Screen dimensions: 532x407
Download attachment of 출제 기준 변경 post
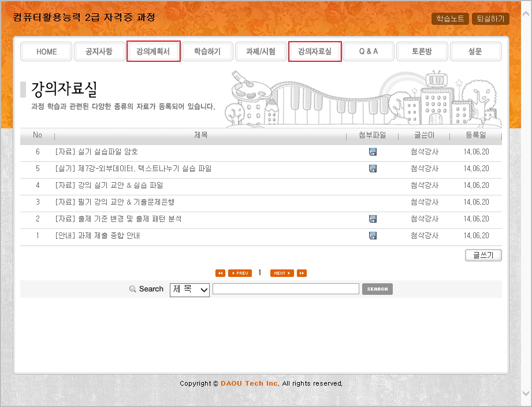point(373,219)
